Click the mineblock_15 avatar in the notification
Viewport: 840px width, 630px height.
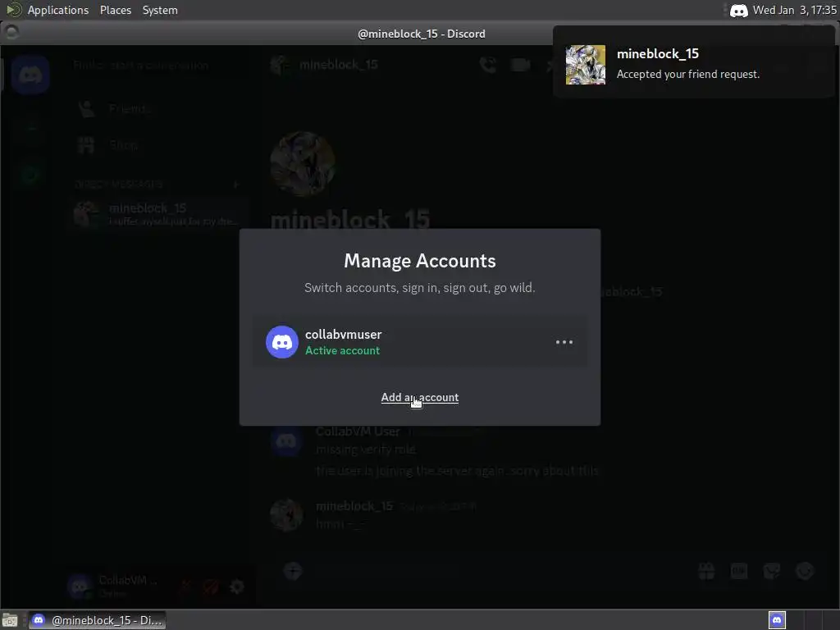click(586, 65)
